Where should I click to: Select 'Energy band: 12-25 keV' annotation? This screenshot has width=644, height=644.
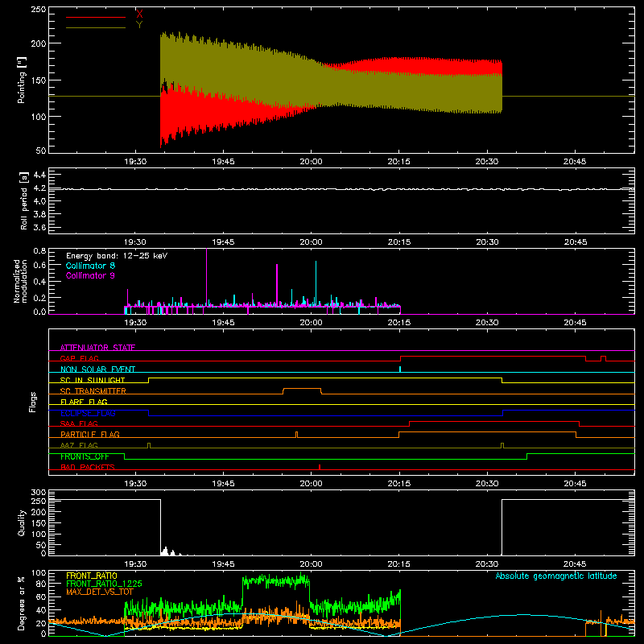[x=117, y=256]
